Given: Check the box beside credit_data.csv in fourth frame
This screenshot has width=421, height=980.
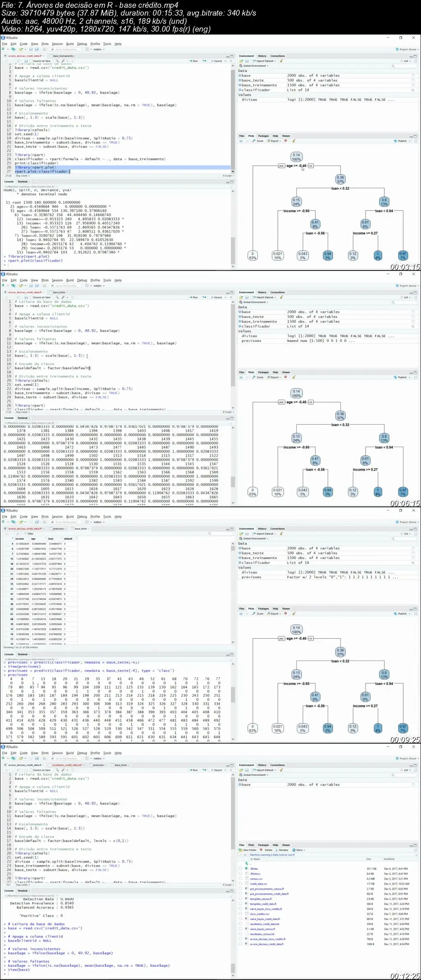Looking at the screenshot, I should [x=241, y=884].
